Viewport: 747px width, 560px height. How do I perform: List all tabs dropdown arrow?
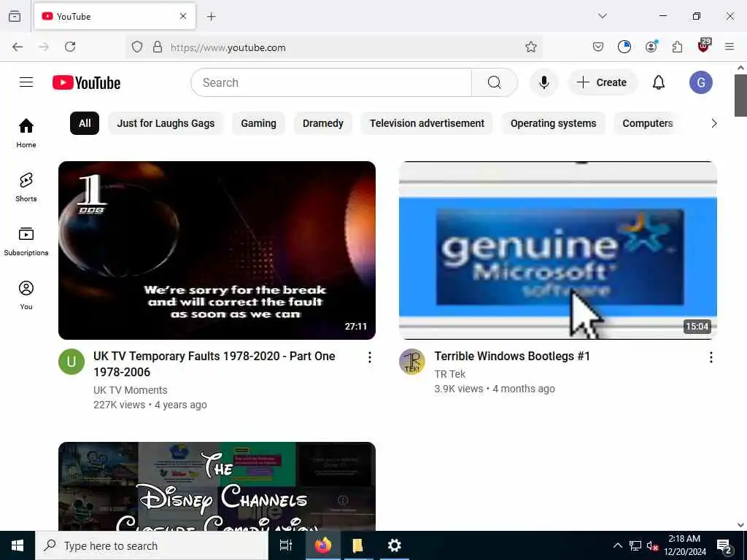point(602,16)
